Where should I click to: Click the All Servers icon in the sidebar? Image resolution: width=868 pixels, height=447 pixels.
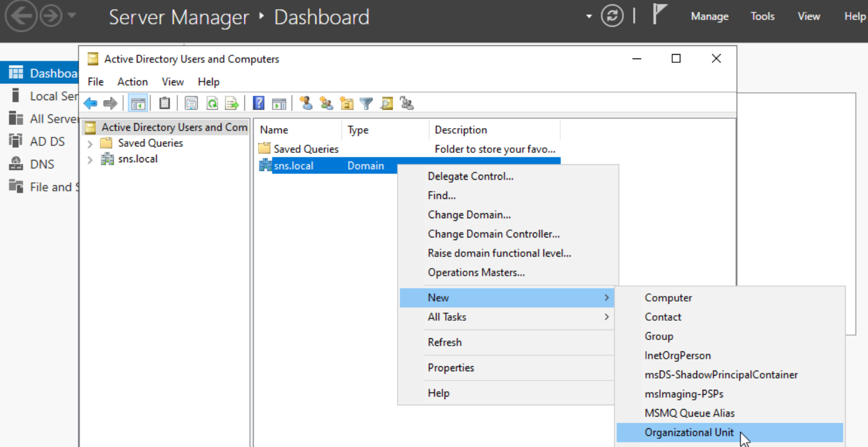click(x=16, y=118)
